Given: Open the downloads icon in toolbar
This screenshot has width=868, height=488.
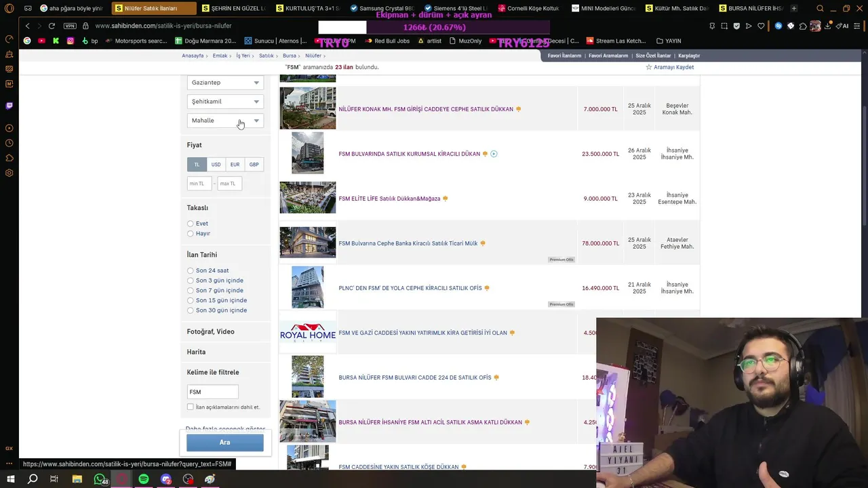Looking at the screenshot, I should pyautogui.click(x=828, y=26).
